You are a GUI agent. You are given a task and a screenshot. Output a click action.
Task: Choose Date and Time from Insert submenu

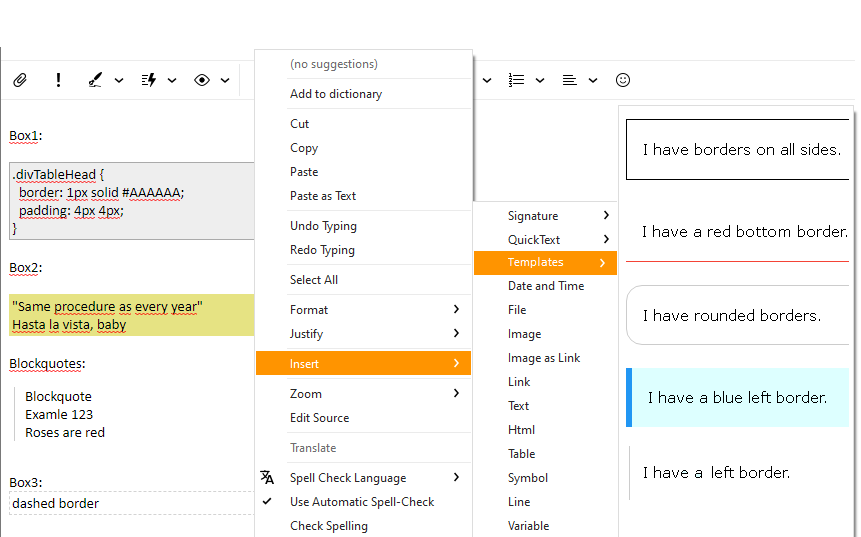545,286
